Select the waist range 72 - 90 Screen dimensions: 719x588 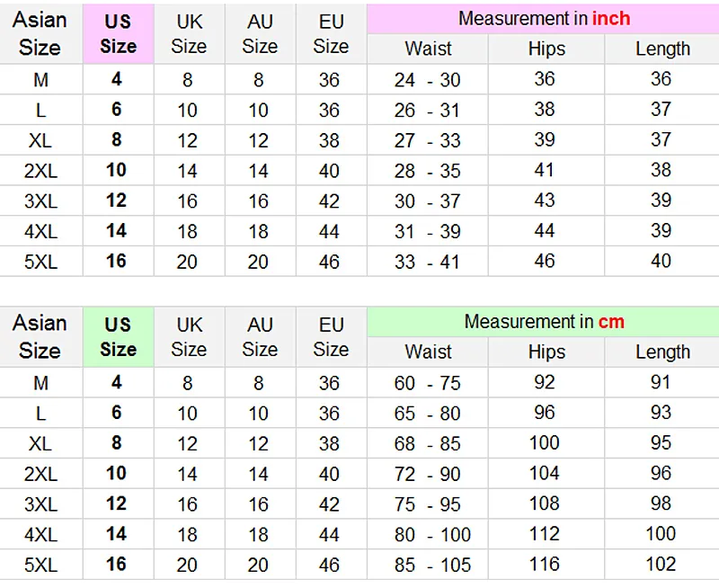pos(428,474)
